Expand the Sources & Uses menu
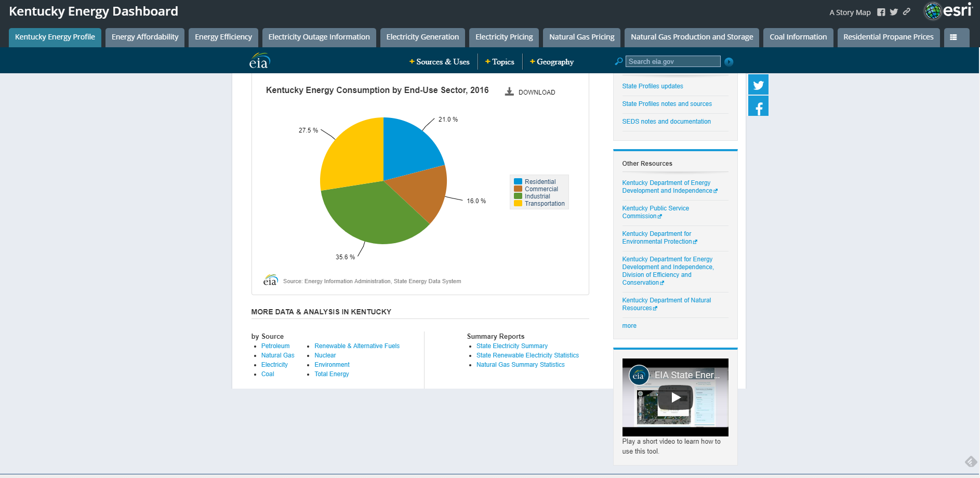The width and height of the screenshot is (980, 478). pyautogui.click(x=439, y=61)
